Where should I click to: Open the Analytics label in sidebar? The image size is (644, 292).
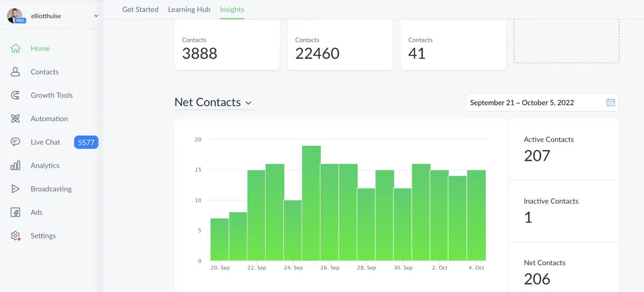[x=45, y=166]
